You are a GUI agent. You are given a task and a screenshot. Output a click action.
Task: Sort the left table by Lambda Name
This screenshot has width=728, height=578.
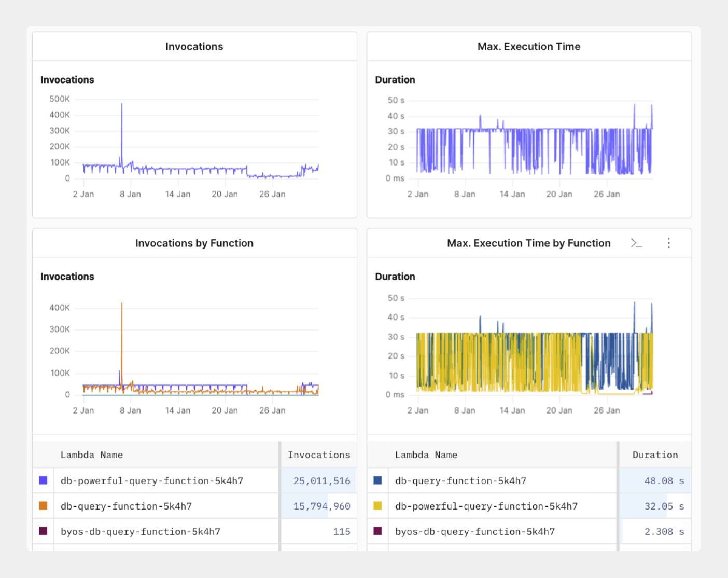[92, 455]
